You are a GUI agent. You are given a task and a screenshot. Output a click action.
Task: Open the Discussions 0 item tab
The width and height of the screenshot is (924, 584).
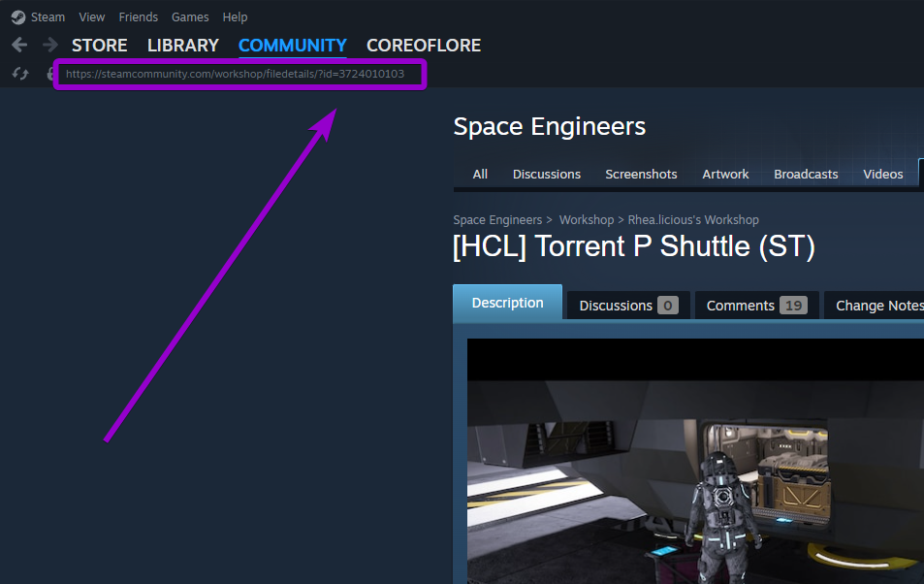point(628,306)
